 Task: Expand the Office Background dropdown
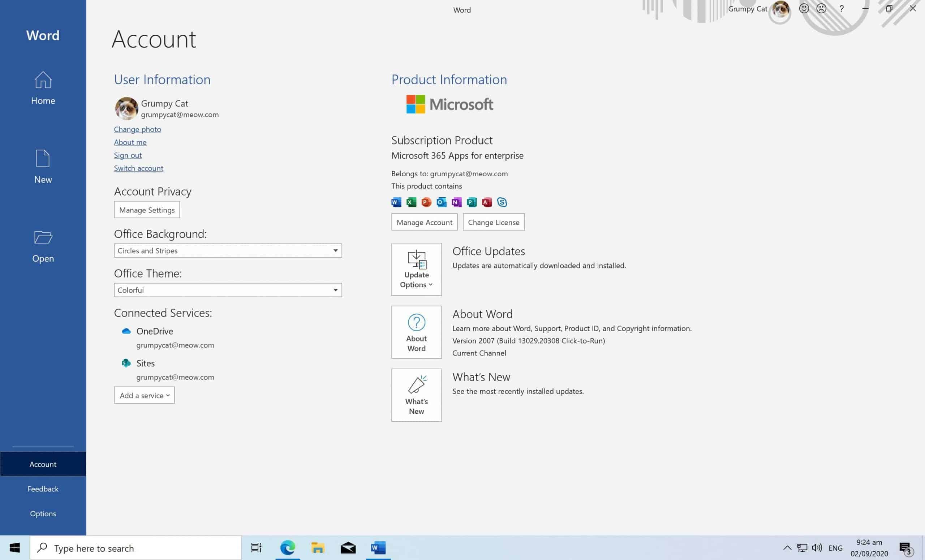[335, 250]
